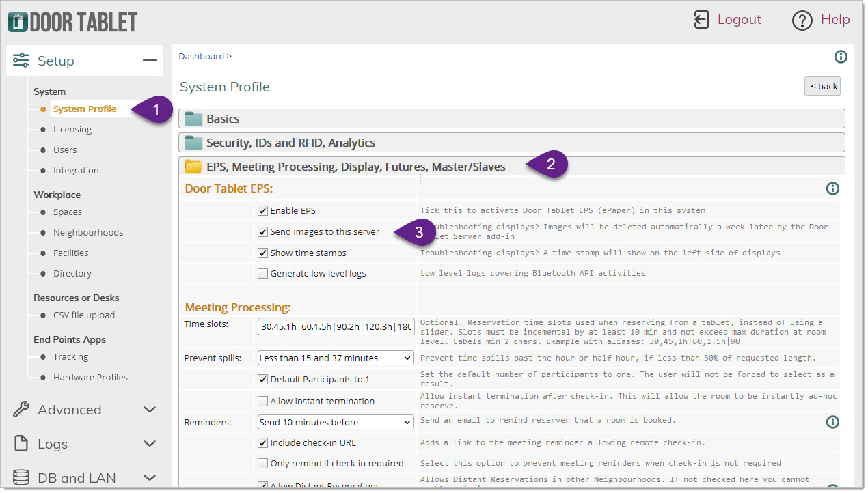This screenshot has height=493, width=868.
Task: Click the info icon in Door Tablet EPS header
Action: click(x=832, y=188)
